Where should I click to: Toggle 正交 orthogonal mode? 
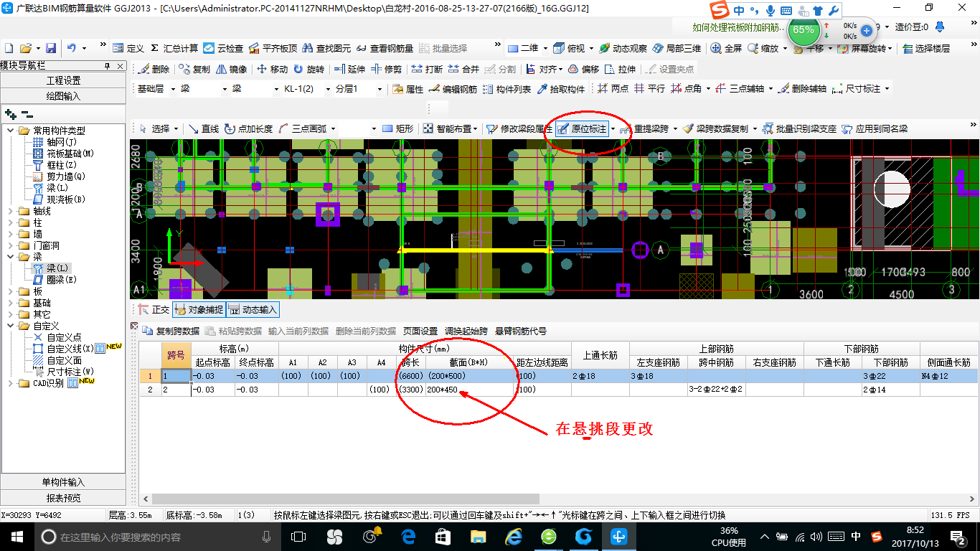[154, 310]
